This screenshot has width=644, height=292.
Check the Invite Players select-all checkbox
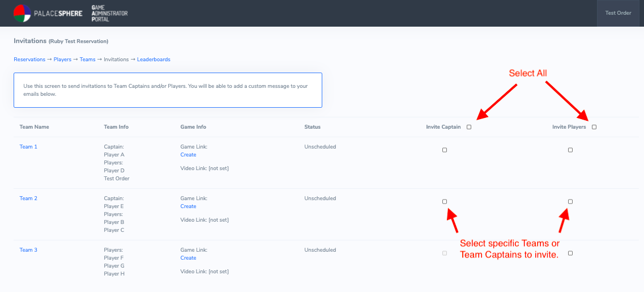click(594, 127)
